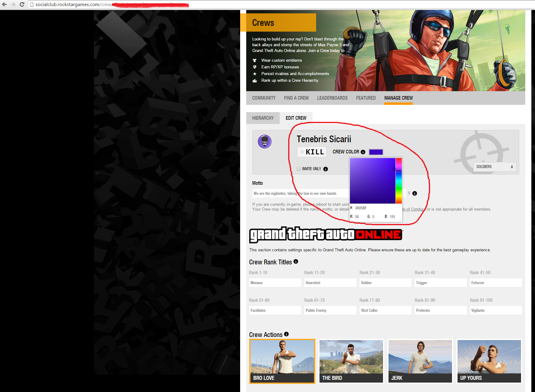535x392 pixels.
Task: Click the purple crew color swatch
Action: pos(376,152)
